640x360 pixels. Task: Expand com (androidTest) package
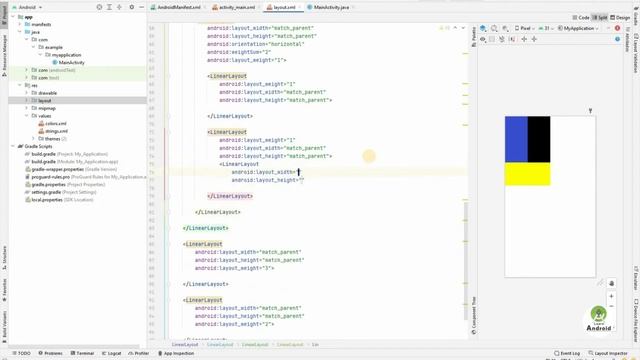[x=27, y=70]
